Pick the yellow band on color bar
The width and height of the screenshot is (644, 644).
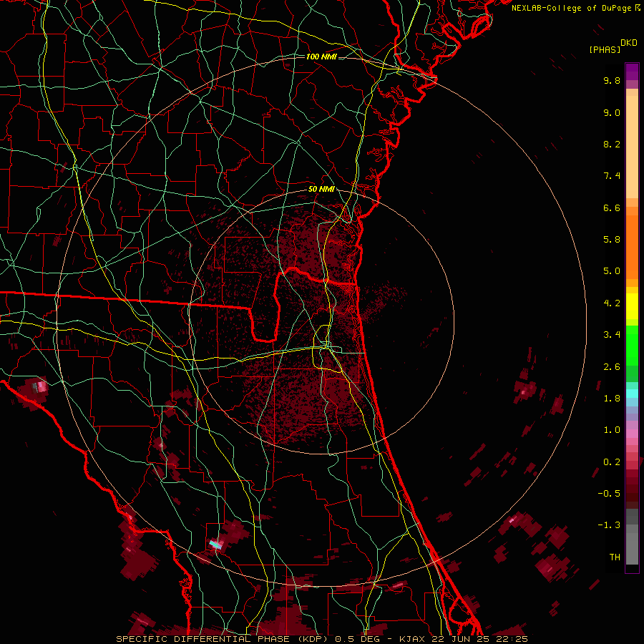632,306
